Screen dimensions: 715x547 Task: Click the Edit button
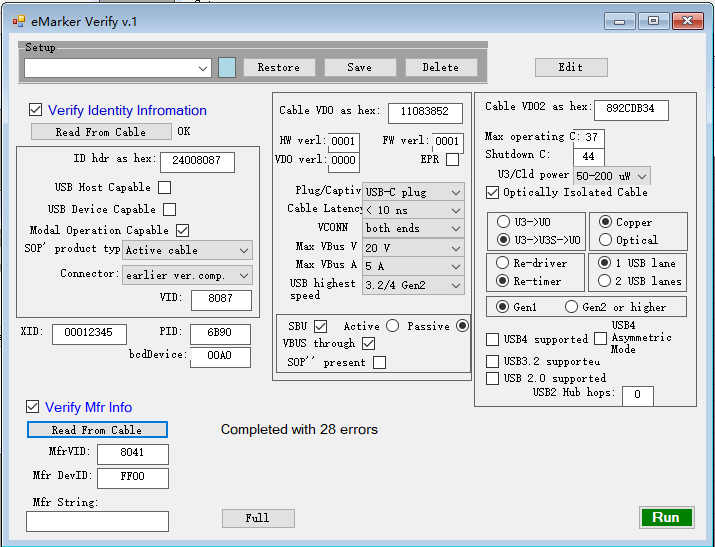coord(571,67)
